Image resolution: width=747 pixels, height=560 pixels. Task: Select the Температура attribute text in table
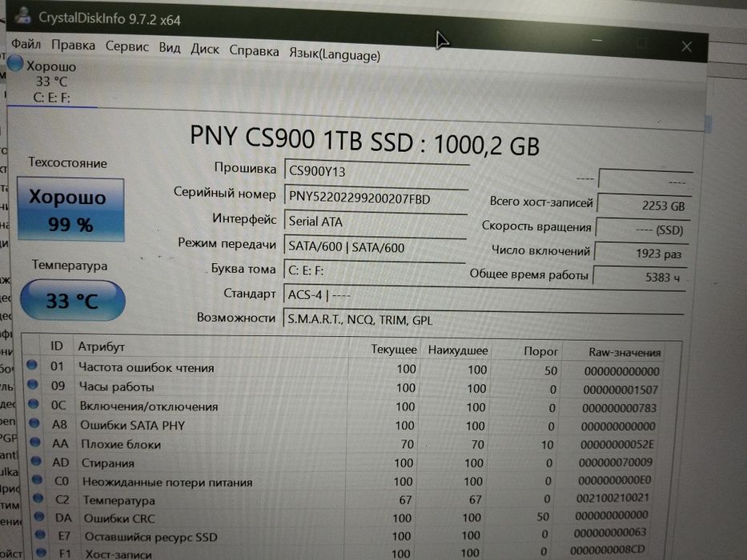(119, 500)
